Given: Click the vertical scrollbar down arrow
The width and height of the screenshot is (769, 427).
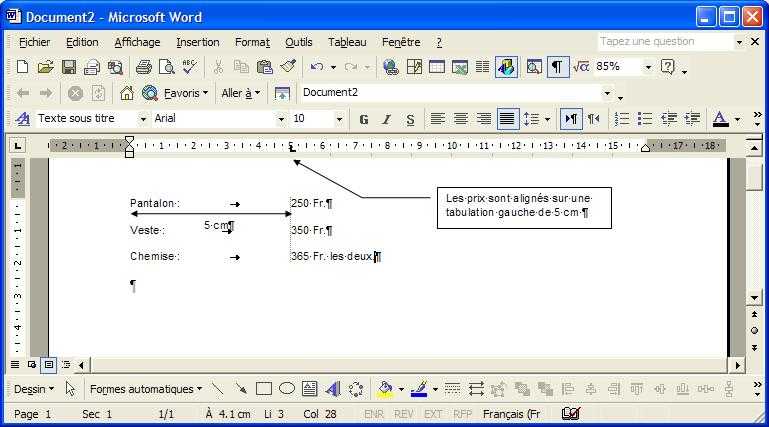Looking at the screenshot, I should click(x=754, y=298).
